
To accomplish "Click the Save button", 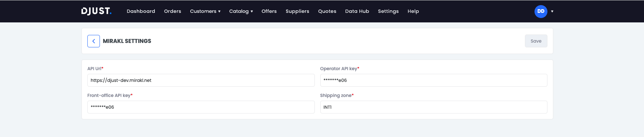I will [536, 41].
